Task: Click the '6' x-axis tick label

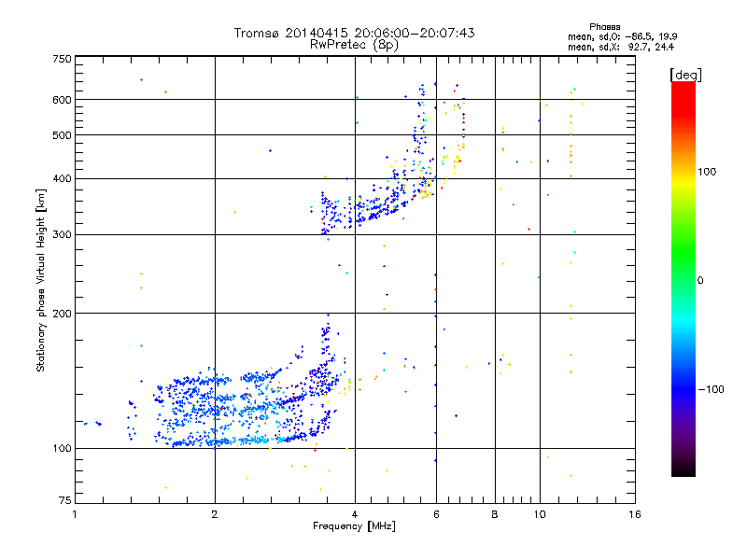Action: tap(436, 514)
